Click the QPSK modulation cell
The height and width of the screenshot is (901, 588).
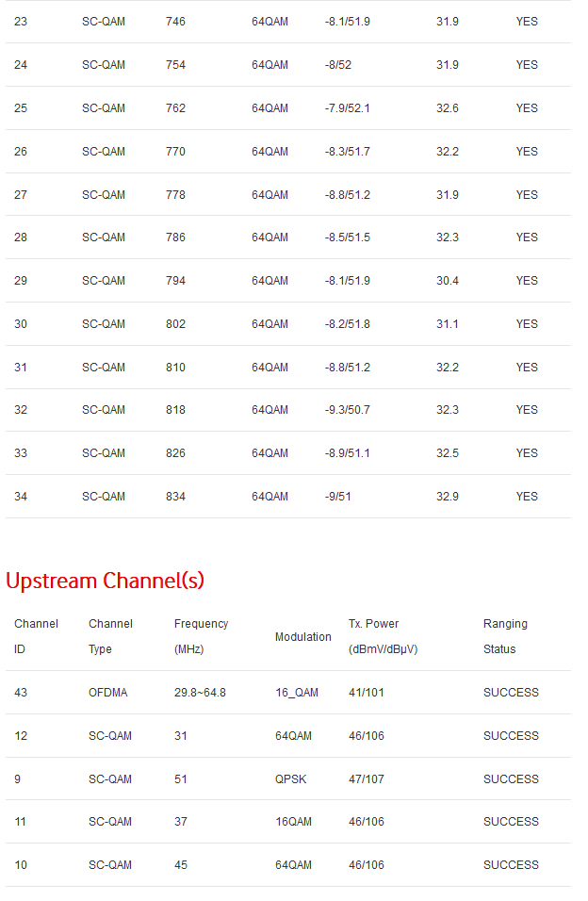coord(291,779)
